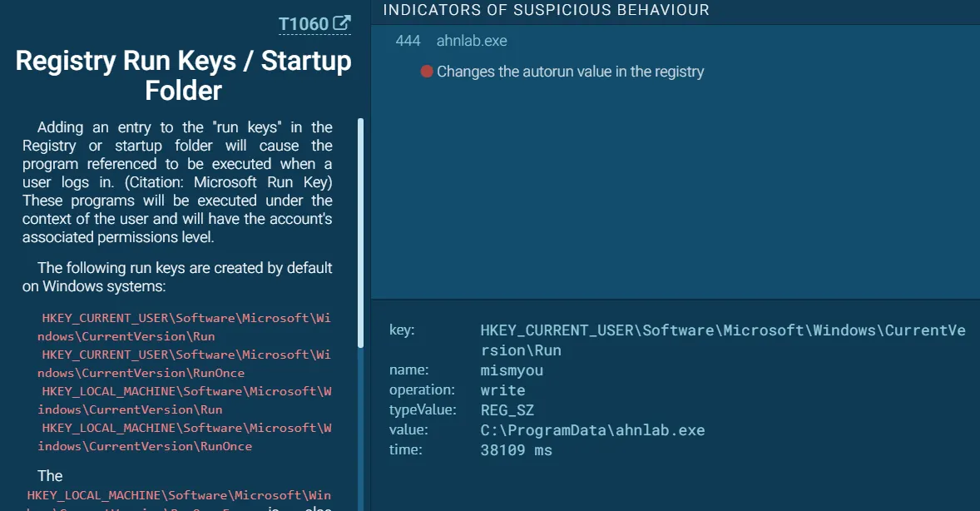Viewport: 980px width, 511px height.
Task: Select the HKEY_CURRENT_USER RunOnce key text
Action: [x=185, y=364]
